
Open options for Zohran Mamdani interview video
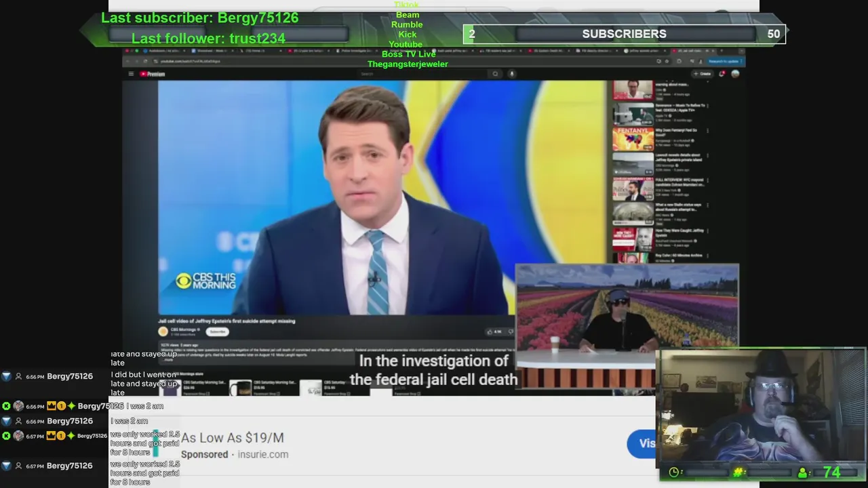pos(707,180)
